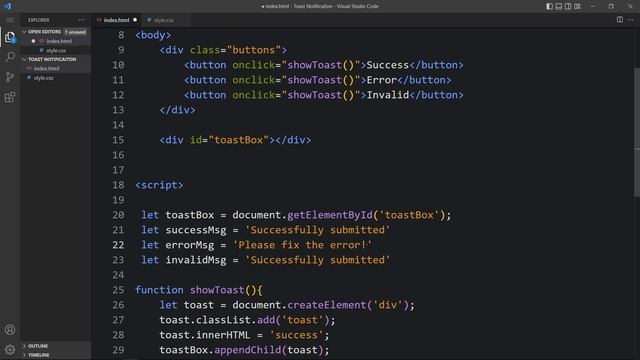Image resolution: width=640 pixels, height=360 pixels.
Task: Open the Search view in activity bar
Action: tap(10, 57)
